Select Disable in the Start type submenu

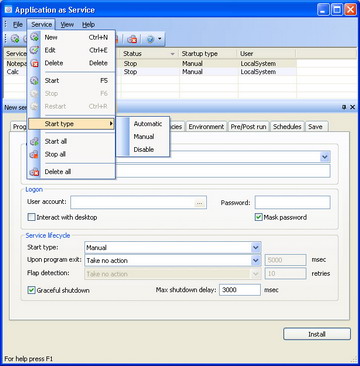point(143,149)
